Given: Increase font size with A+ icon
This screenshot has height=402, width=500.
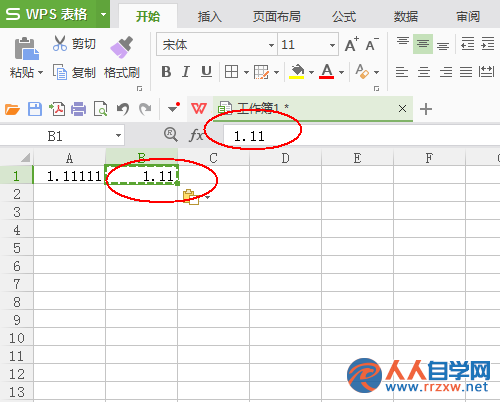Looking at the screenshot, I should point(352,44).
